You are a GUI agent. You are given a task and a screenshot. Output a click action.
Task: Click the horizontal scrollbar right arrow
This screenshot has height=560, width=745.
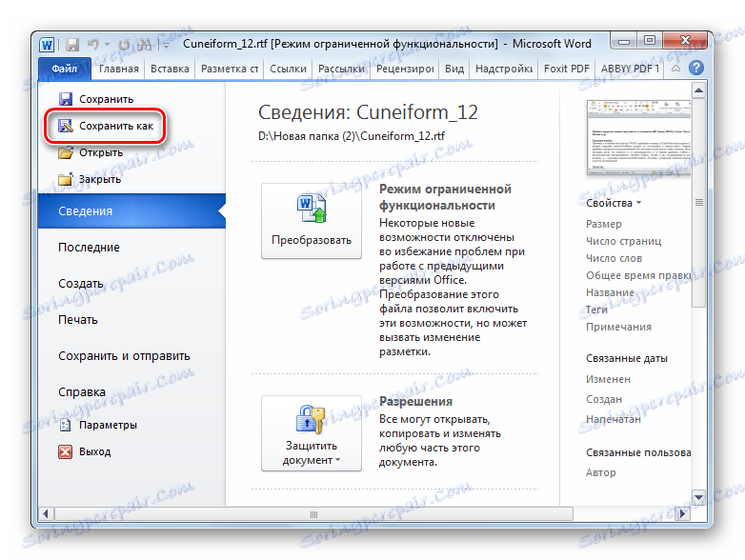pos(682,513)
